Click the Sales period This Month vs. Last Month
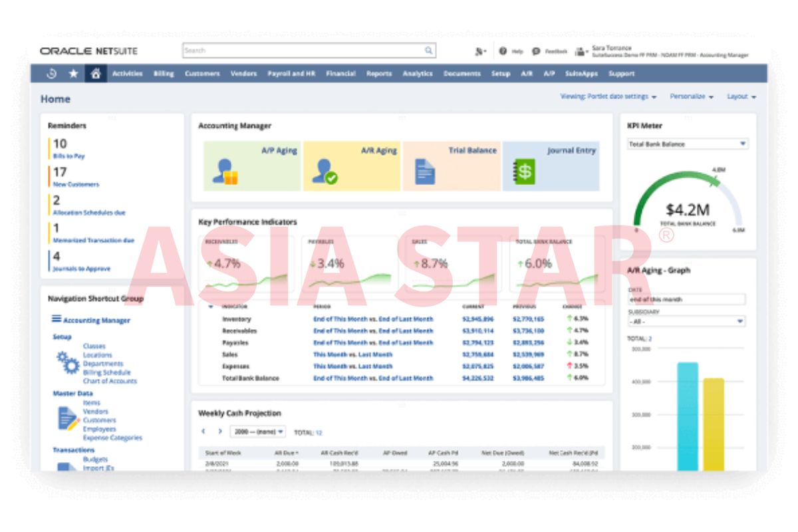 pyautogui.click(x=353, y=354)
